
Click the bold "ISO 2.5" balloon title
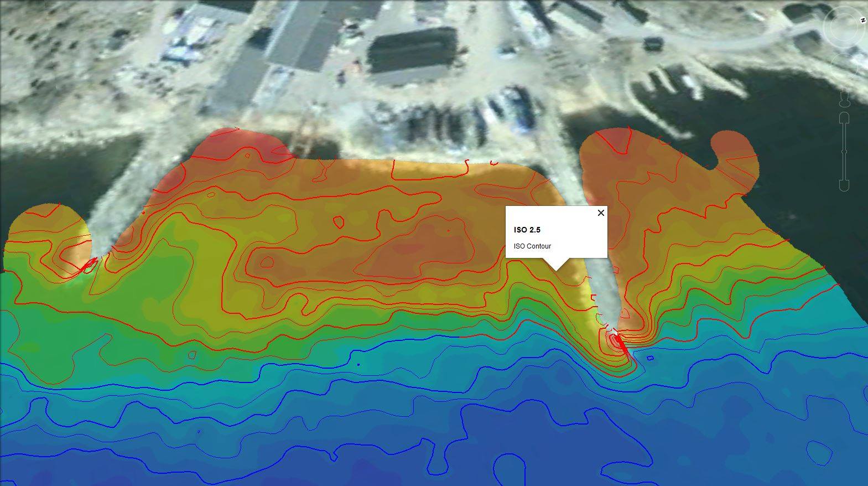click(x=527, y=230)
